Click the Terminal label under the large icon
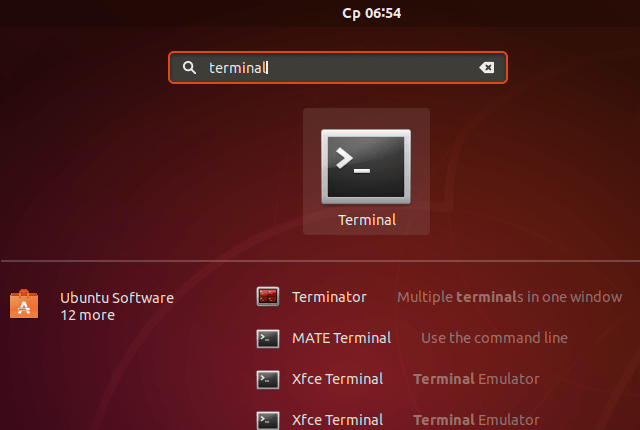Viewport: 640px width, 430px height. point(367,220)
